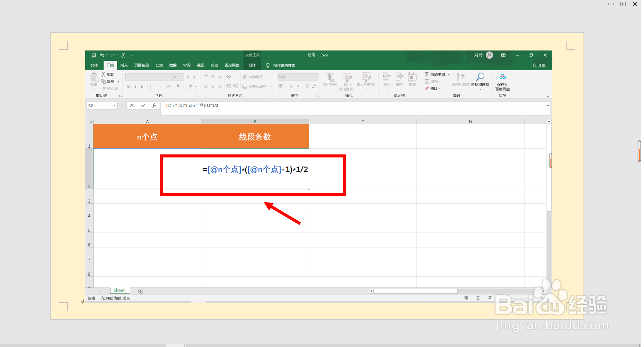Click the text orientation icon

point(229,77)
